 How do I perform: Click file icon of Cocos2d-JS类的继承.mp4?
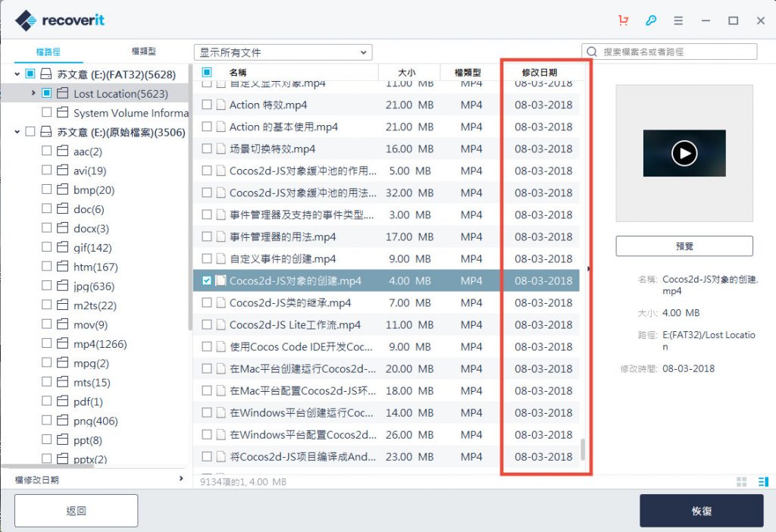221,302
